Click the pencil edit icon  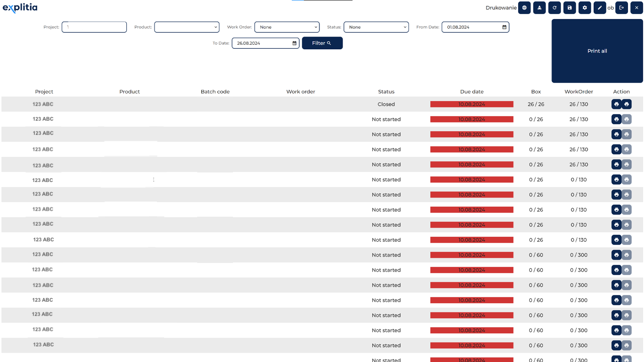pyautogui.click(x=600, y=8)
